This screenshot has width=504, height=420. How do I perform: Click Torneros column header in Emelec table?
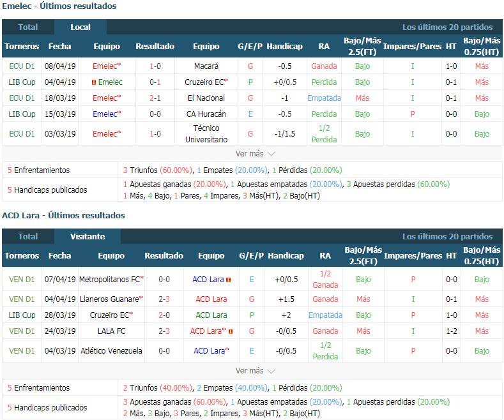pos(22,46)
